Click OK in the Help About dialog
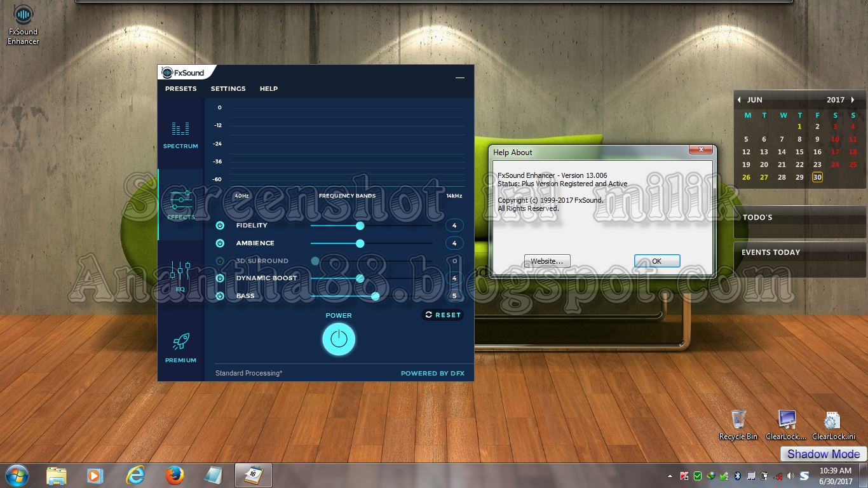 [x=656, y=261]
